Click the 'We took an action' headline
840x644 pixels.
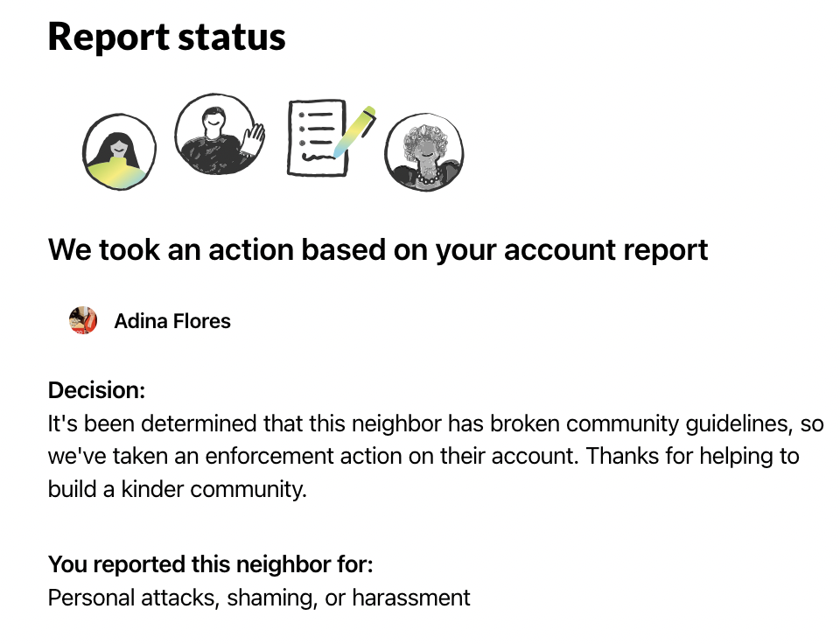pos(378,249)
